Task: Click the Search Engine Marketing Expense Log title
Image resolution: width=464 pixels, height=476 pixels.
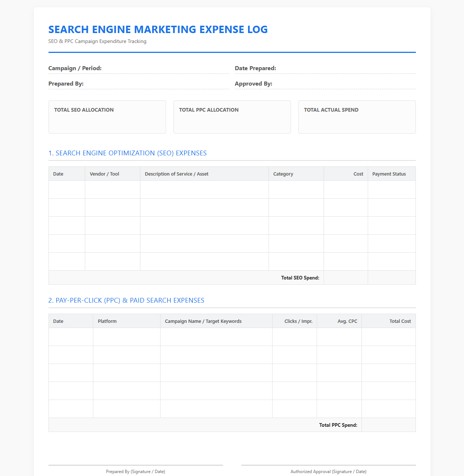Action: [158, 29]
